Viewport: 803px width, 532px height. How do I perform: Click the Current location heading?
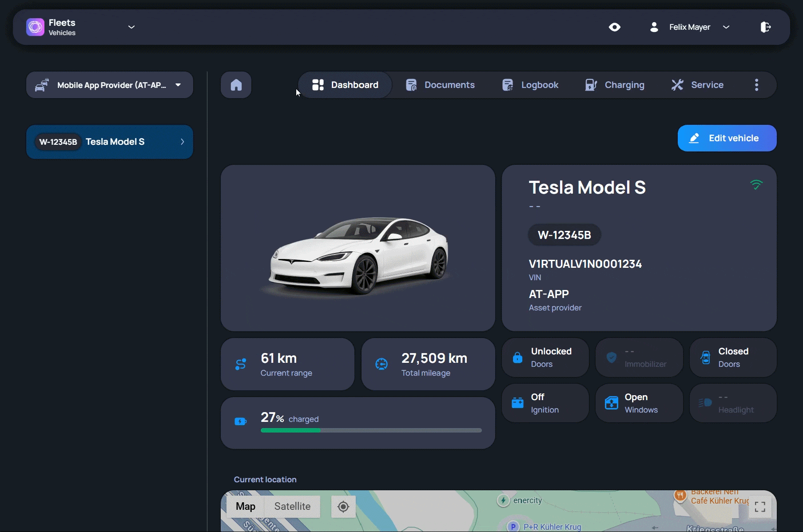click(265, 480)
